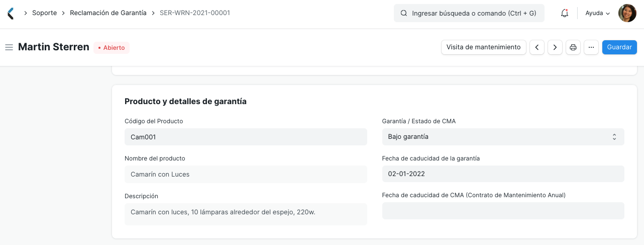The height and width of the screenshot is (245, 644).
Task: Navigate to Soporte breadcrumb
Action: click(44, 13)
